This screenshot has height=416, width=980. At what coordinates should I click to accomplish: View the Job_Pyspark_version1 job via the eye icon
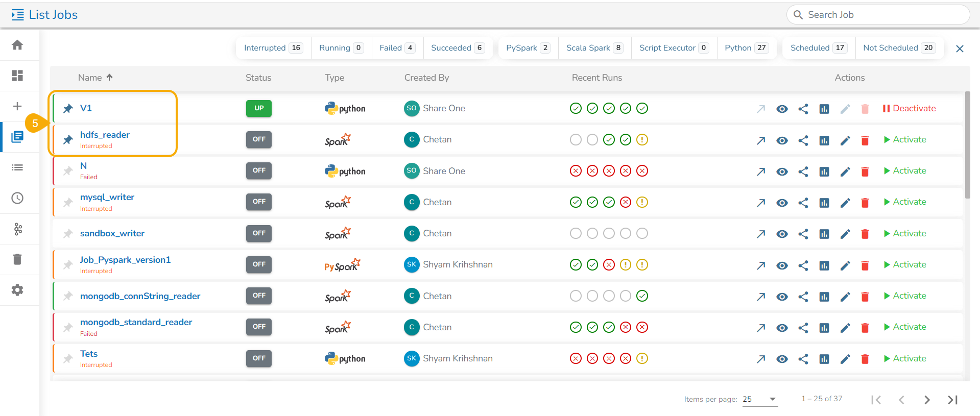[782, 265]
